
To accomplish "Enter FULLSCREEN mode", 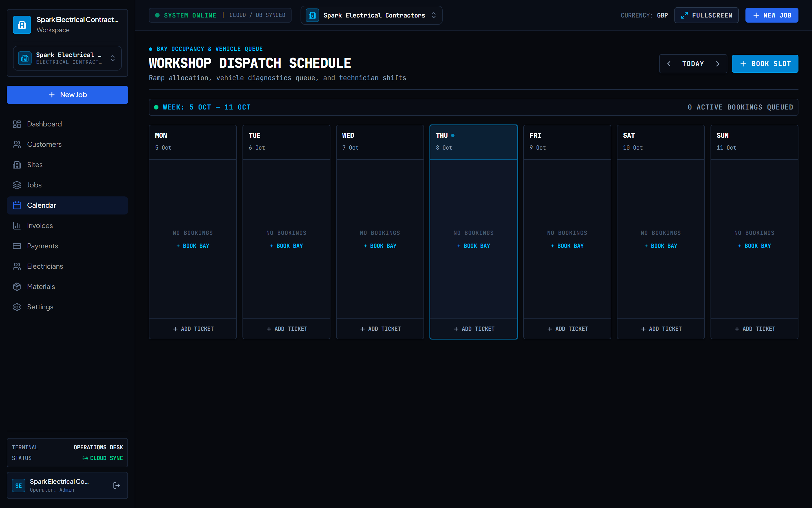I will (x=706, y=15).
